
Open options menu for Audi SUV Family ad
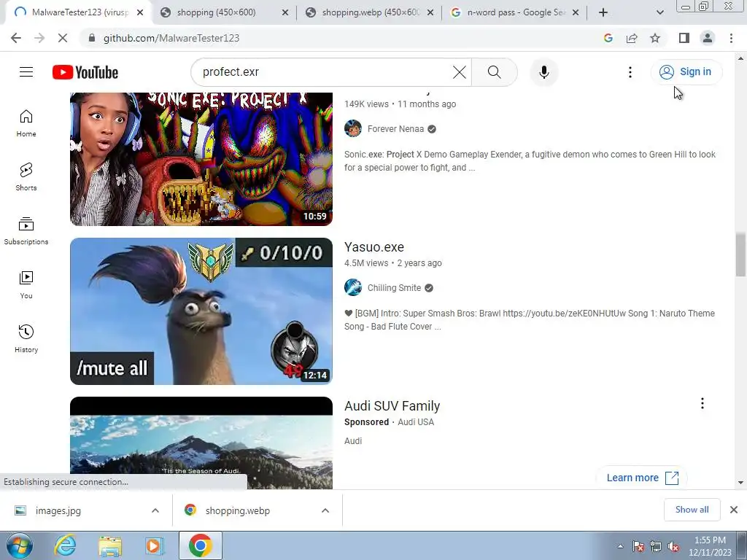pos(703,403)
